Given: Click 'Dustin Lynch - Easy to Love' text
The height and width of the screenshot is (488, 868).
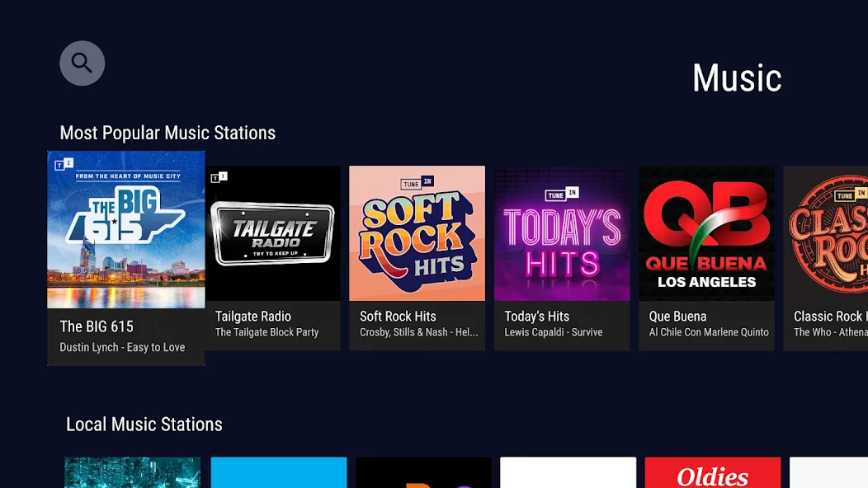Looking at the screenshot, I should click(122, 348).
